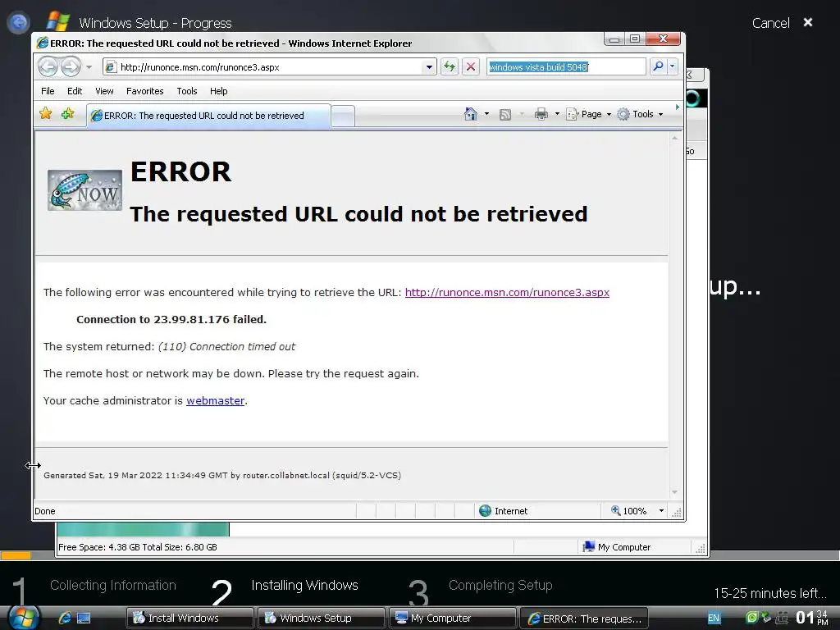Expand the zoom level dropdown arrow
The image size is (840, 630).
pyautogui.click(x=661, y=511)
